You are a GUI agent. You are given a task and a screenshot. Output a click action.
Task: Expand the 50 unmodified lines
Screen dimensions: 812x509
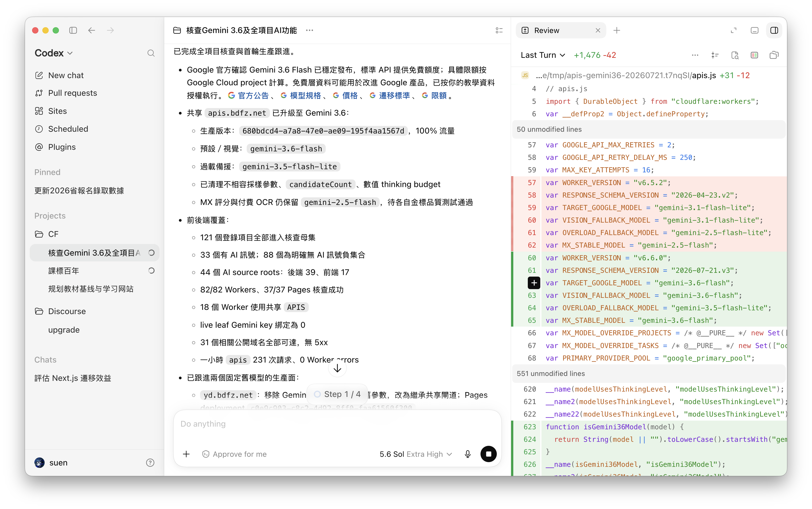coord(649,129)
